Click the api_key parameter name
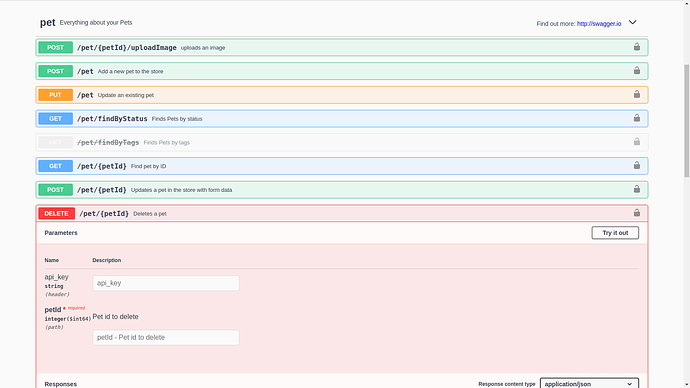 [56, 277]
